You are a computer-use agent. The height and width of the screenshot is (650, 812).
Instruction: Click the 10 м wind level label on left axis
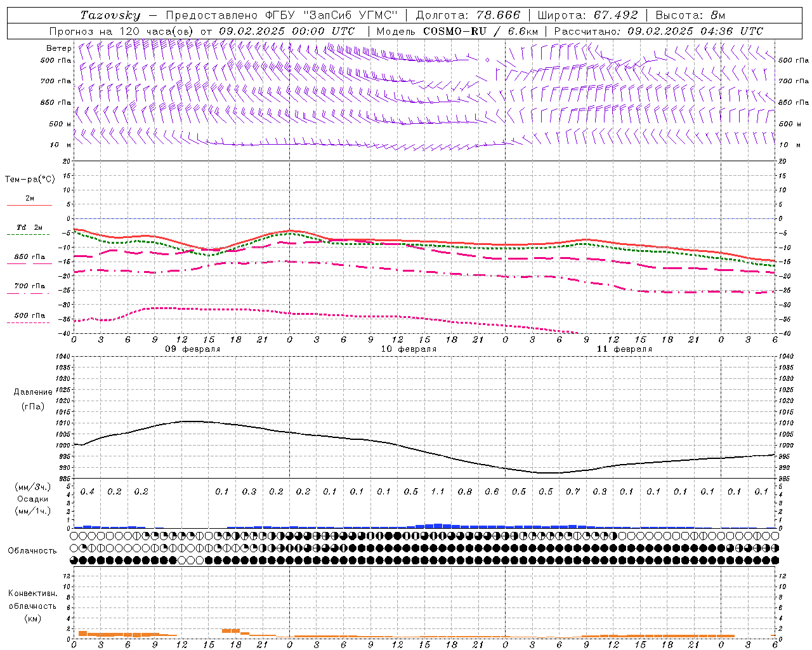click(61, 145)
